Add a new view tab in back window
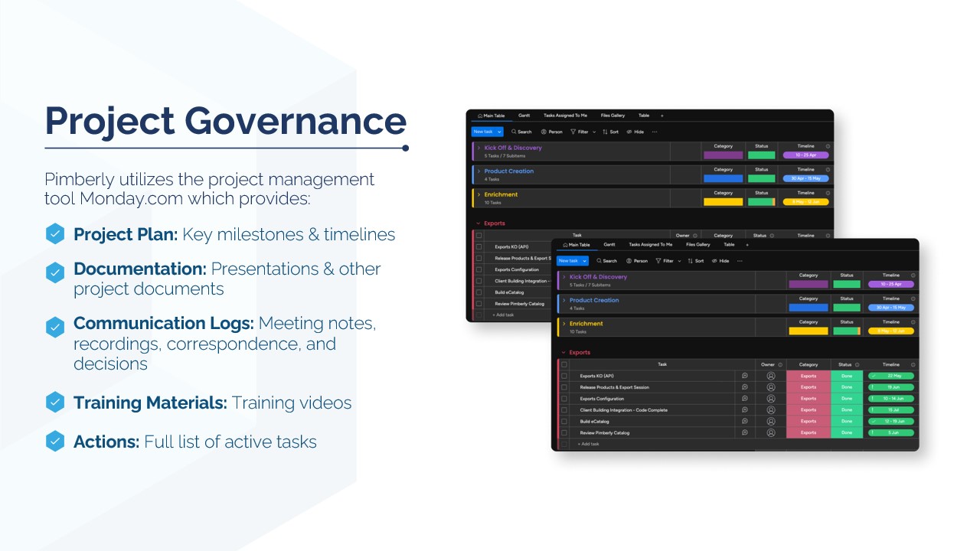Viewport: 980px width, 551px height. [662, 116]
